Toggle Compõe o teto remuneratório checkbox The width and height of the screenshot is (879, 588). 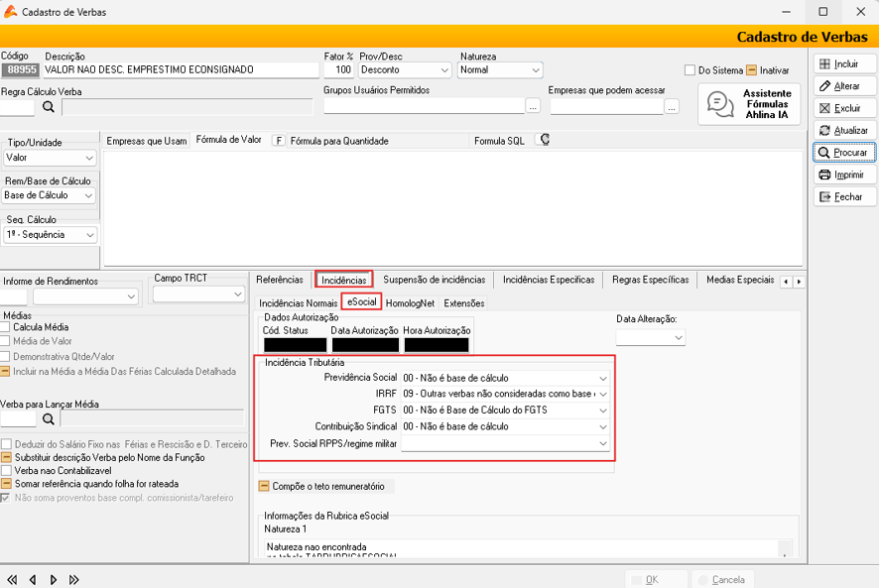[264, 486]
